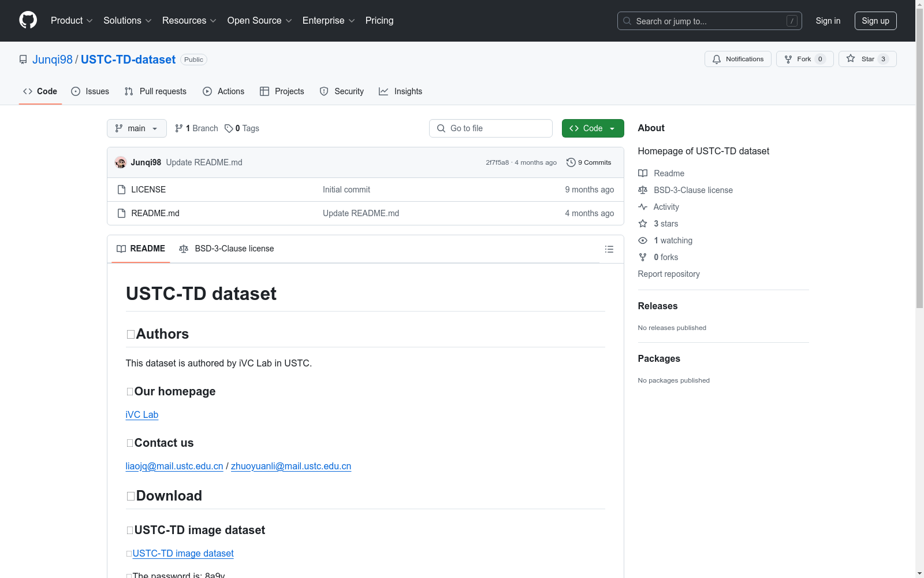Open the README outline list icon
Viewport: 924px width, 578px height.
click(x=609, y=249)
